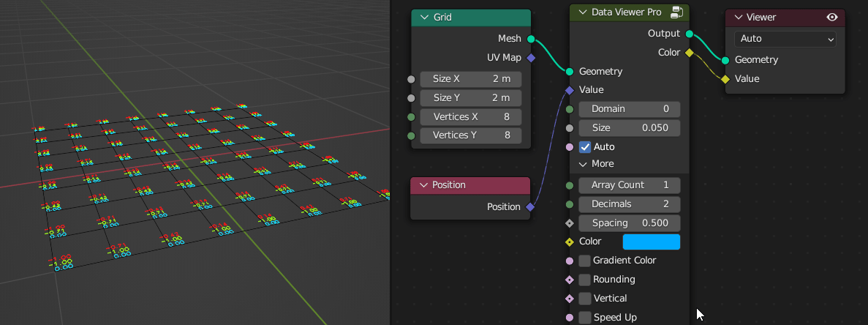Click the Vertices Y field showing 8
The image size is (868, 325).
[x=470, y=135]
